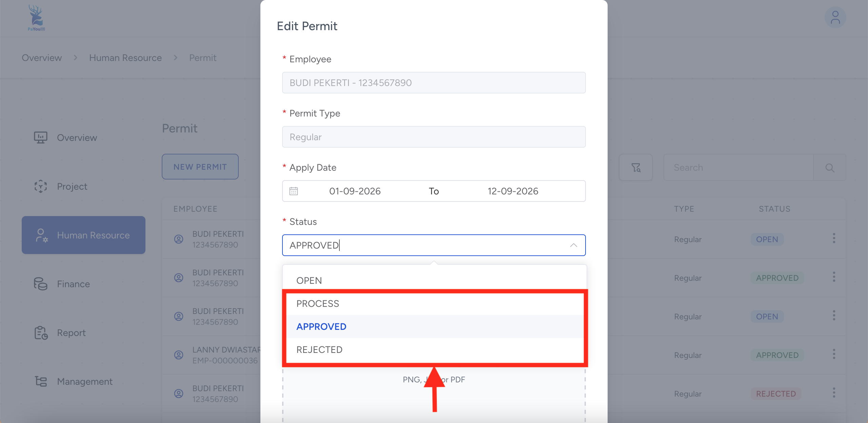868x423 pixels.
Task: Collapse the Status dropdown chevron
Action: [573, 245]
